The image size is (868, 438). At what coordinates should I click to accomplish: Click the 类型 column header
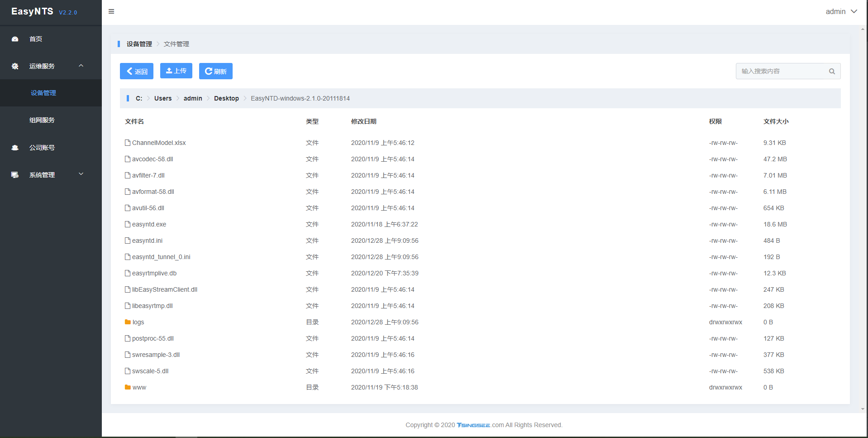click(x=312, y=121)
